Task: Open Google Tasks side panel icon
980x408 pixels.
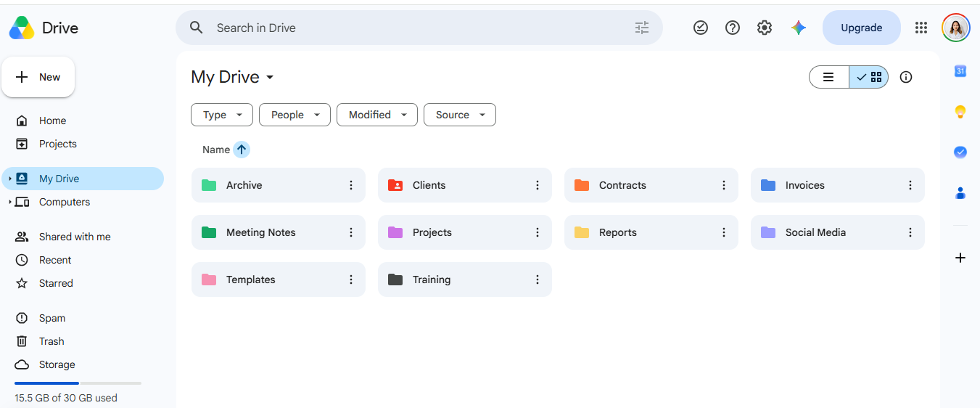Action: click(960, 152)
